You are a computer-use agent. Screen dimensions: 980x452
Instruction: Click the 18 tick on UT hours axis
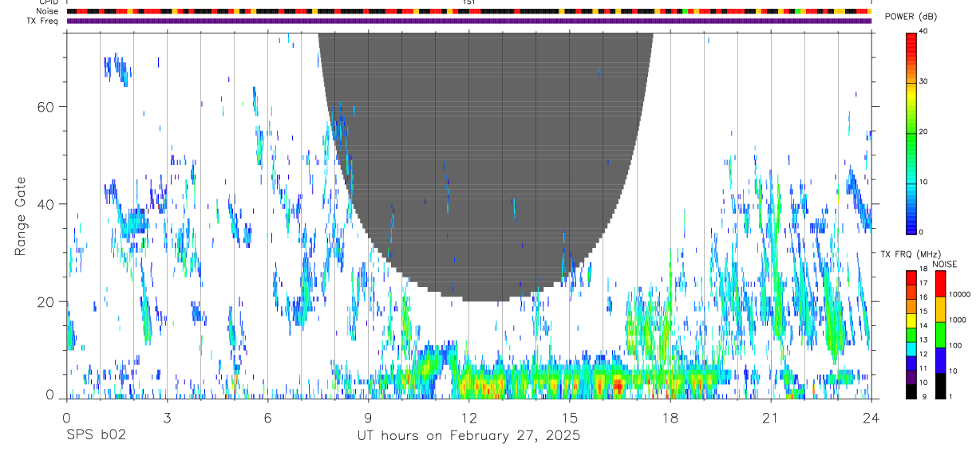tap(670, 417)
